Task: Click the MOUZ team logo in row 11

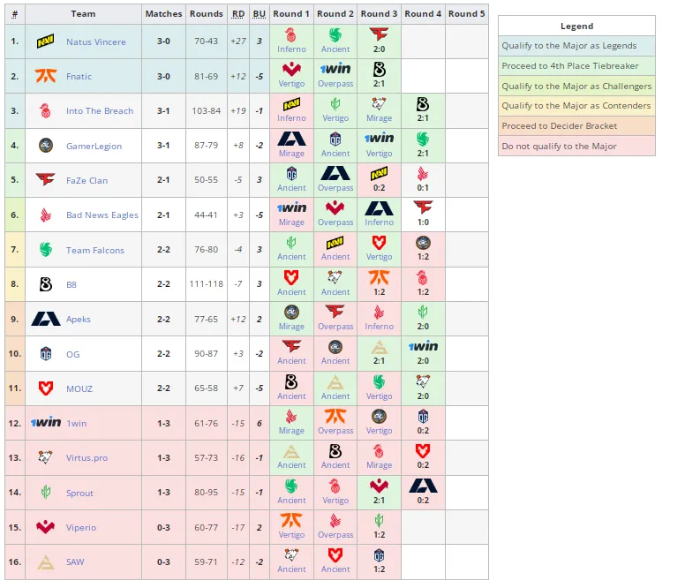Action: pyautogui.click(x=46, y=388)
